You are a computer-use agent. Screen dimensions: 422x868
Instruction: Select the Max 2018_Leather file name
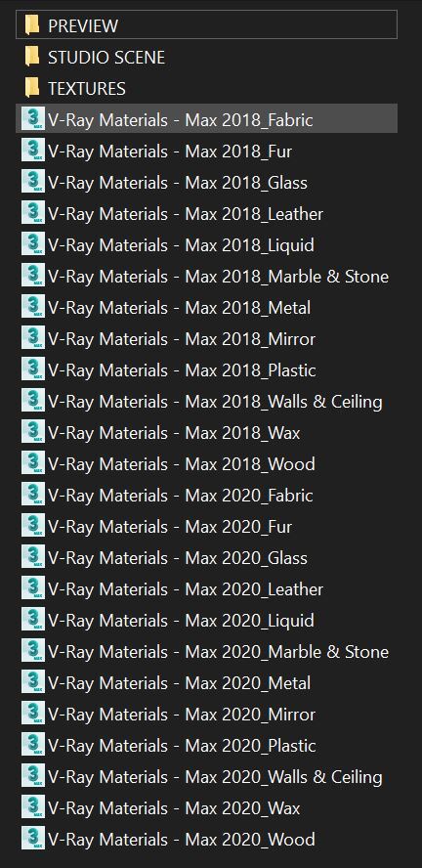click(186, 214)
